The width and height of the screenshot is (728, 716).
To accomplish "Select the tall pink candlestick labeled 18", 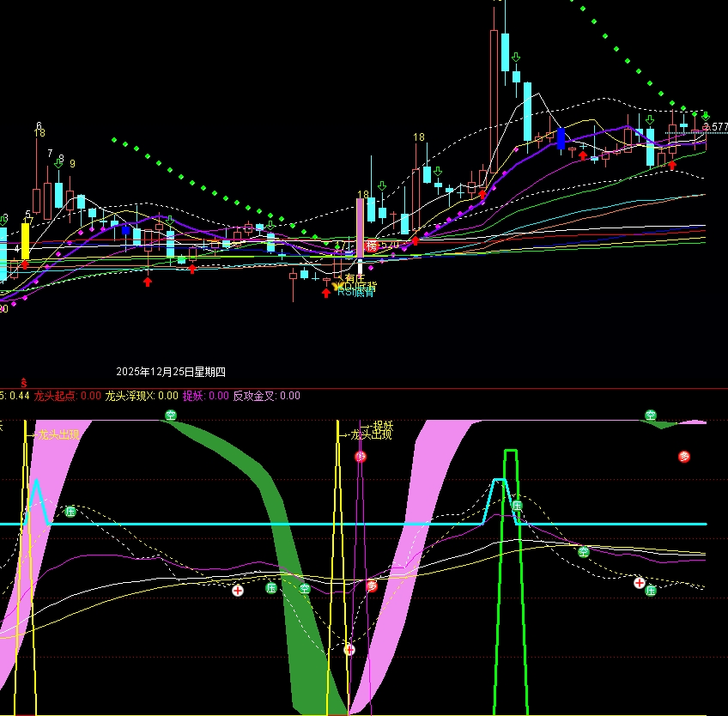I will tap(360, 228).
